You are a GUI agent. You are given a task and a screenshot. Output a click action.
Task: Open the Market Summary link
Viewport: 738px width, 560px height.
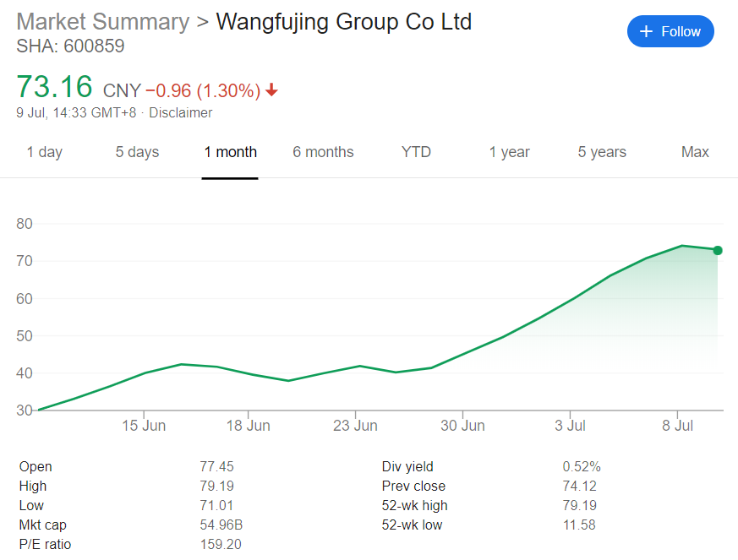pos(102,22)
